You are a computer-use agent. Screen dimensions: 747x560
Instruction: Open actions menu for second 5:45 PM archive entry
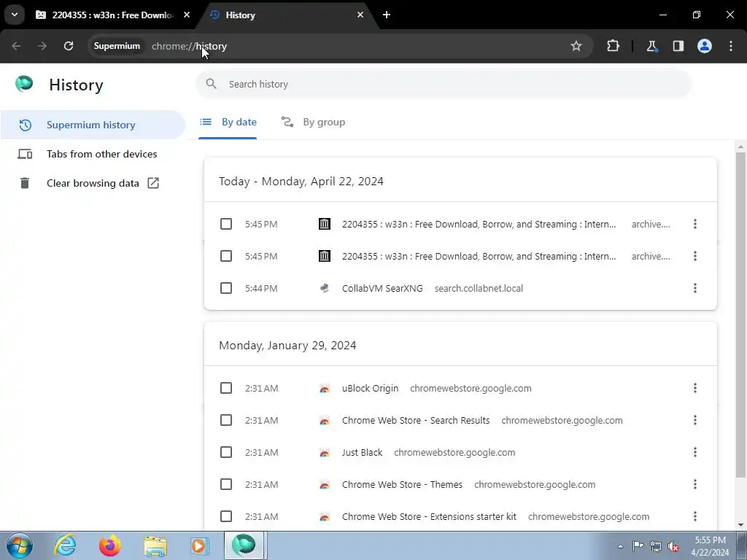(695, 256)
